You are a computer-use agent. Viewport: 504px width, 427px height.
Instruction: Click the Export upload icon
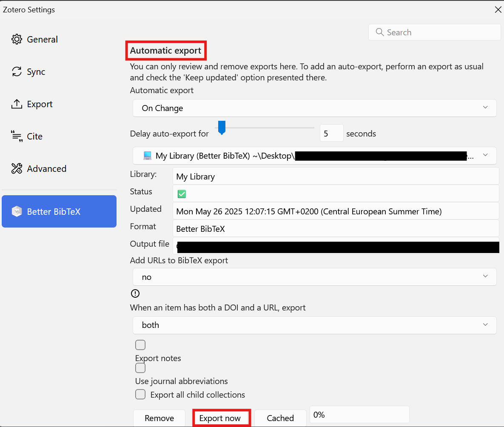pos(17,104)
